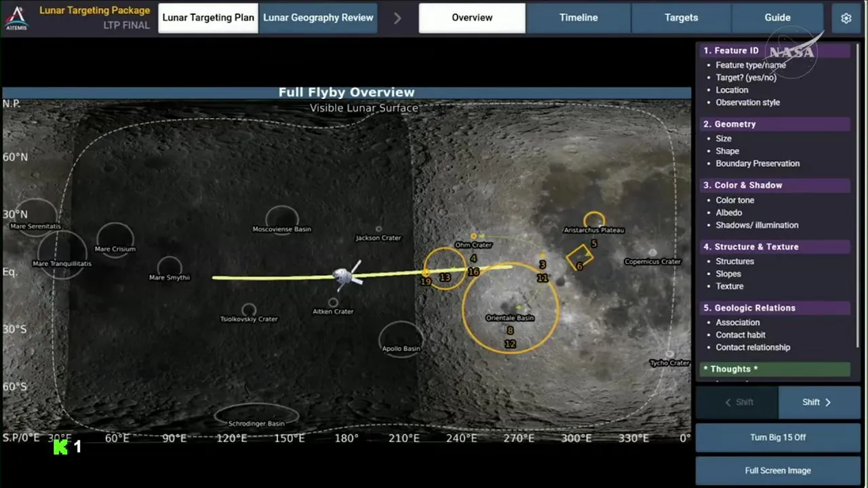868x488 pixels.
Task: Open the Timeline tab
Action: coord(578,18)
